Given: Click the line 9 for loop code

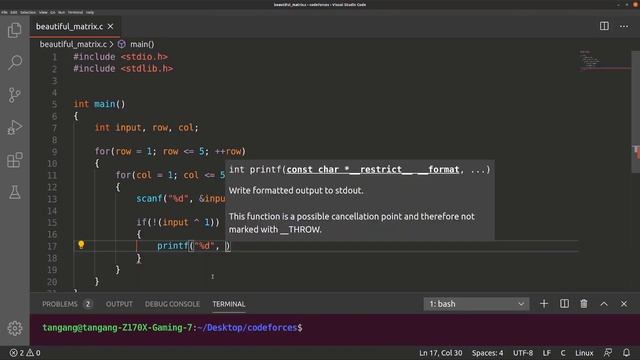Looking at the screenshot, I should [x=170, y=151].
